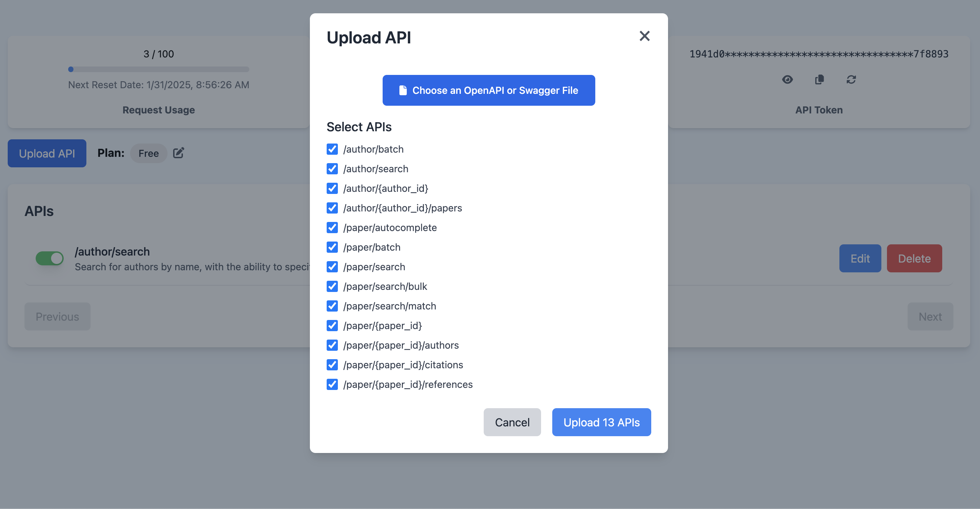Uncheck /paper/search/bulk option
This screenshot has height=509, width=980.
click(332, 286)
